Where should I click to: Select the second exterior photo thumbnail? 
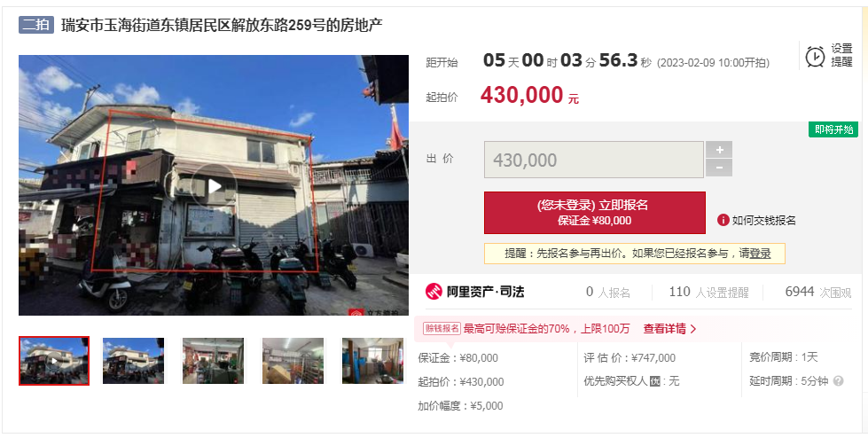tap(133, 361)
